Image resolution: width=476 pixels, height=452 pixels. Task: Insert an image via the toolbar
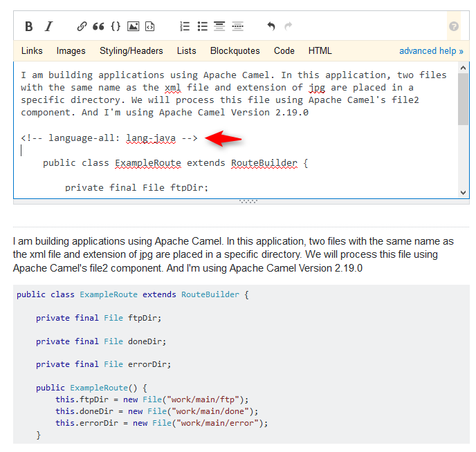(x=133, y=26)
